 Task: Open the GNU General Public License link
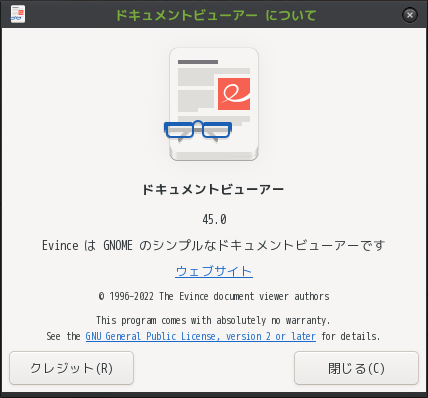click(201, 336)
